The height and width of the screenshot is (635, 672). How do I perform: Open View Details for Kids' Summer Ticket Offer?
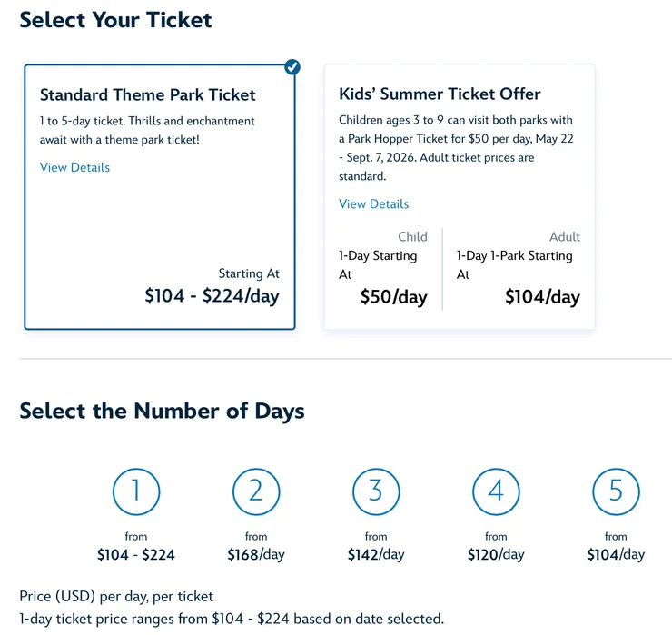[x=373, y=203]
